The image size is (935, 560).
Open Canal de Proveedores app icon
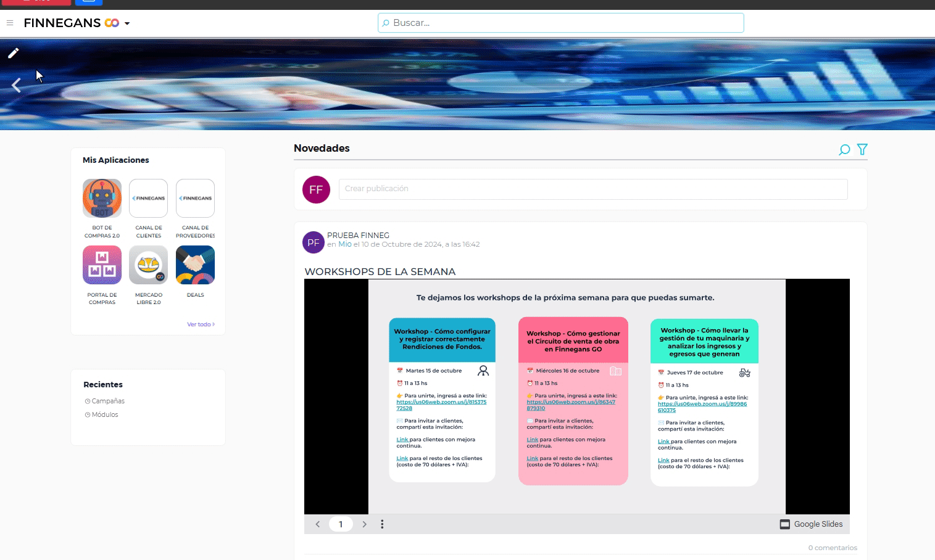(x=195, y=199)
